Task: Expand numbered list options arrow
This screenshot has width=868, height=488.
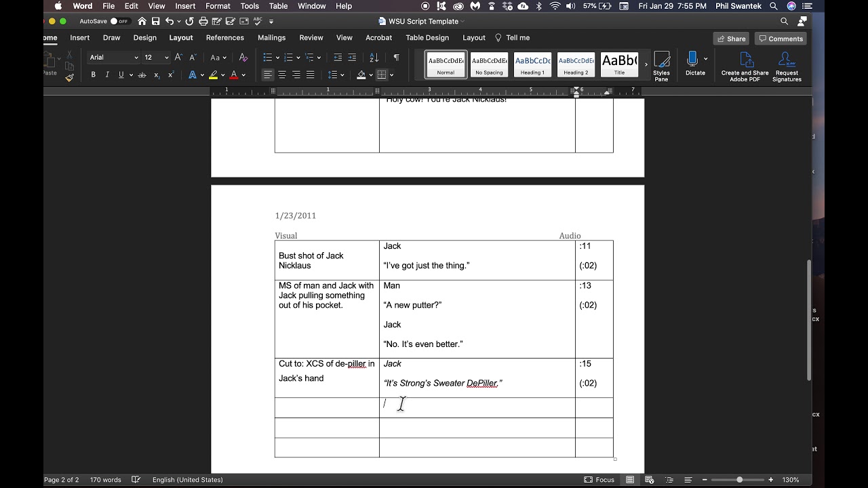Action: 298,58
